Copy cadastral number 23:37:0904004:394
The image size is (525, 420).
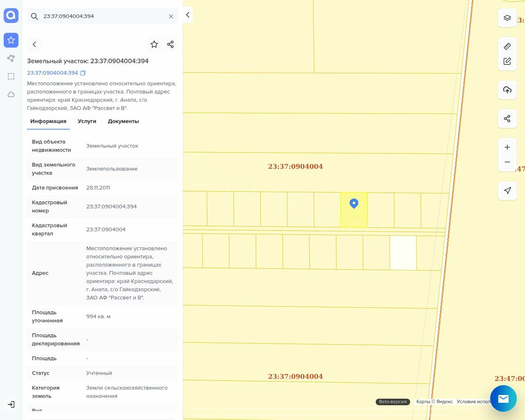(83, 73)
